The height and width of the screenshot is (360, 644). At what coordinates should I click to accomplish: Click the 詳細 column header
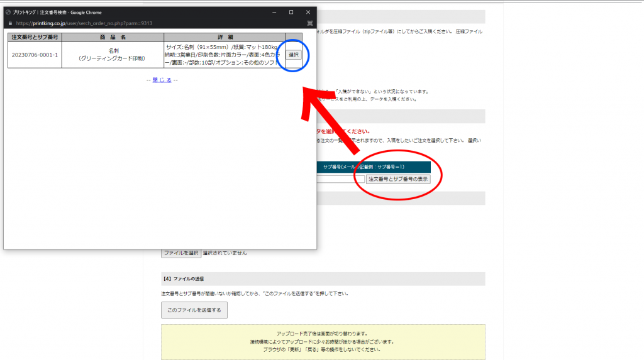coord(224,37)
